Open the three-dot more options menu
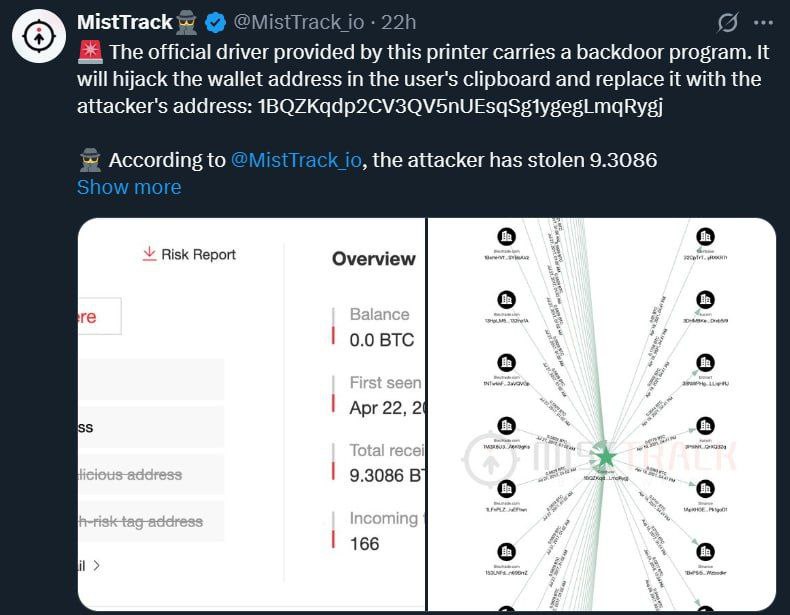This screenshot has width=790, height=615. [x=763, y=23]
